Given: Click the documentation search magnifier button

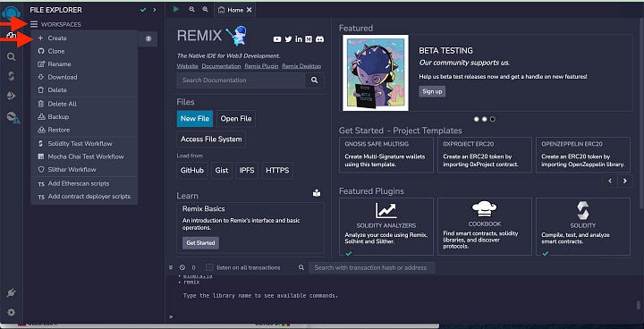Looking at the screenshot, I should 315,80.
